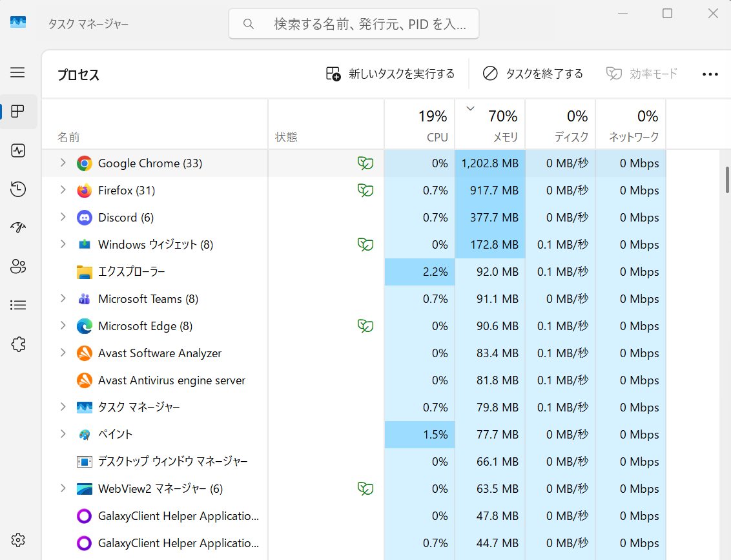Open the Details list page in sidebar
This screenshot has width=731, height=560.
click(18, 305)
